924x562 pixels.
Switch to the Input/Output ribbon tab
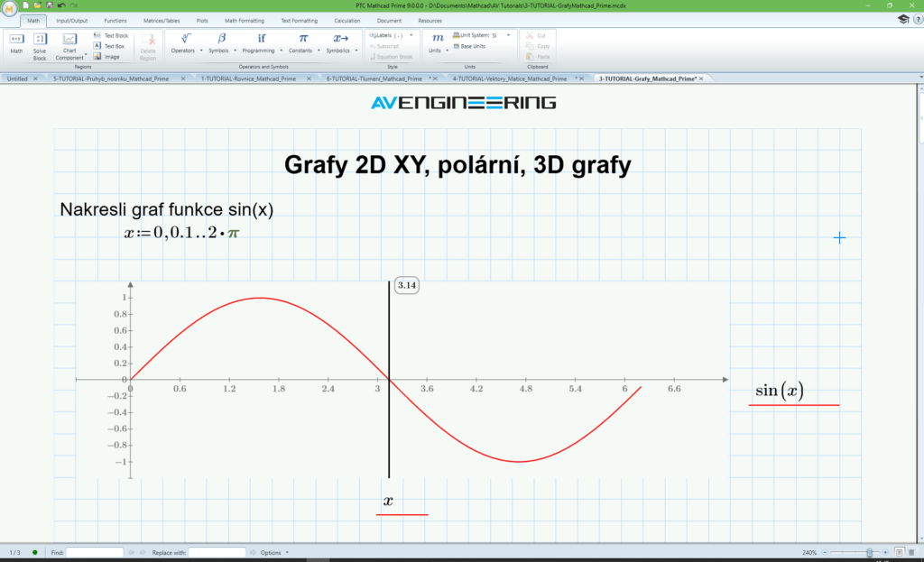tap(72, 21)
